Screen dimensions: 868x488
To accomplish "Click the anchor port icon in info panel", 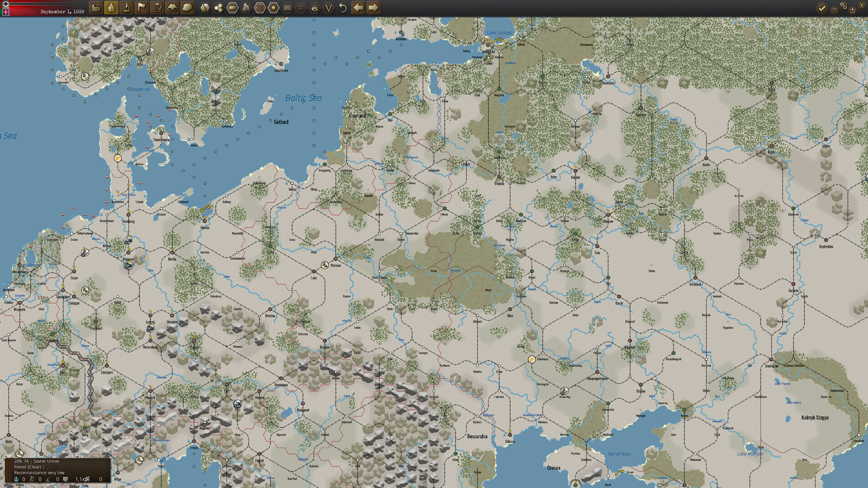I will pyautogui.click(x=16, y=479).
